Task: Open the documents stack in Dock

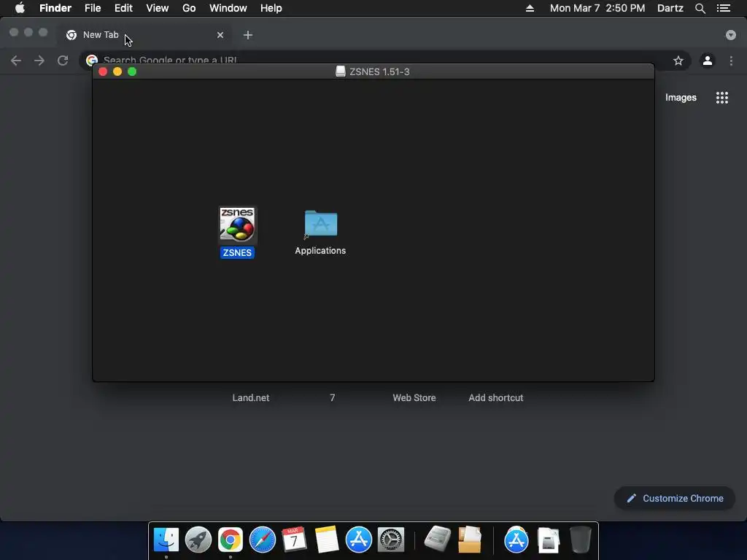Action: tap(549, 540)
